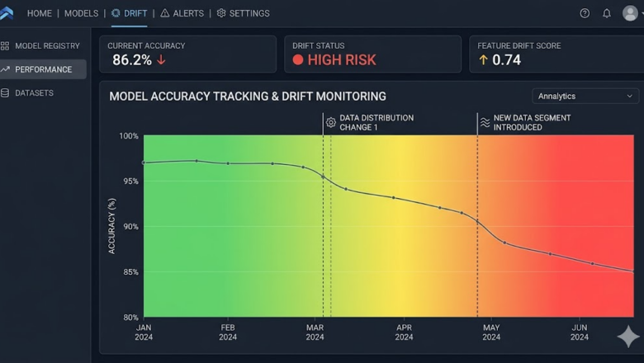Viewport: 644px width, 363px height.
Task: Click the JAN 2024 axis label
Action: (144, 332)
